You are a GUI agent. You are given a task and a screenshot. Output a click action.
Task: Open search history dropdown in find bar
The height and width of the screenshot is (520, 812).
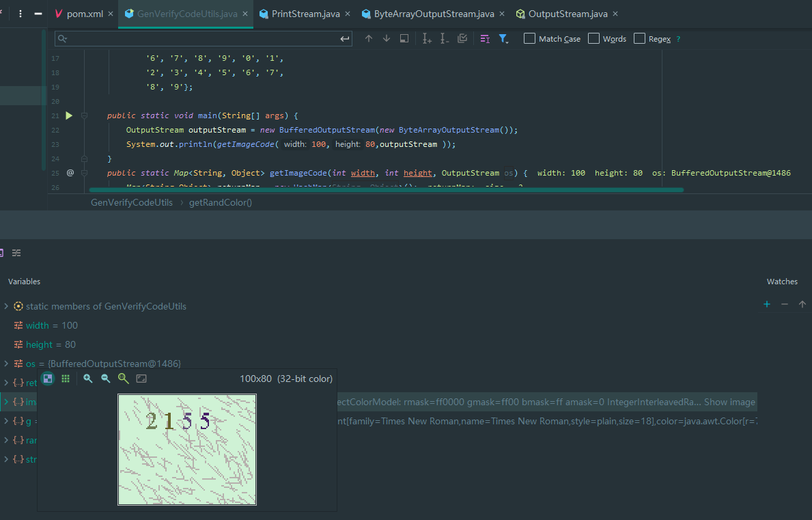(62, 39)
